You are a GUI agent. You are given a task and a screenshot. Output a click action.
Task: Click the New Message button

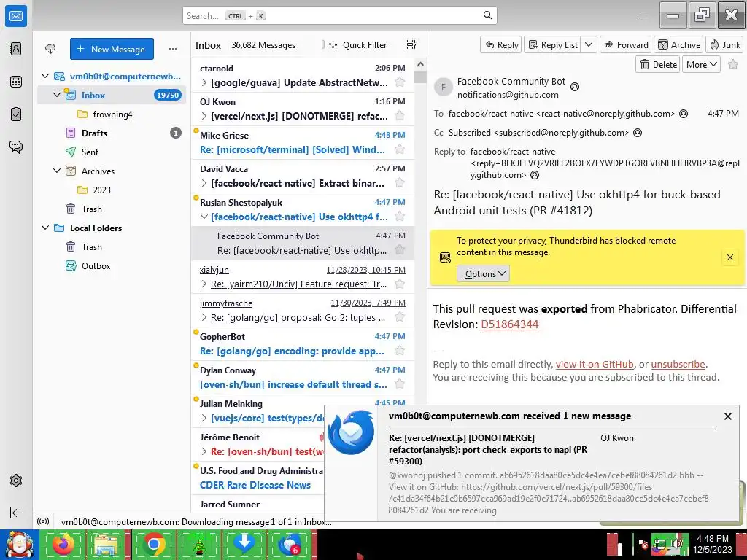pyautogui.click(x=112, y=49)
